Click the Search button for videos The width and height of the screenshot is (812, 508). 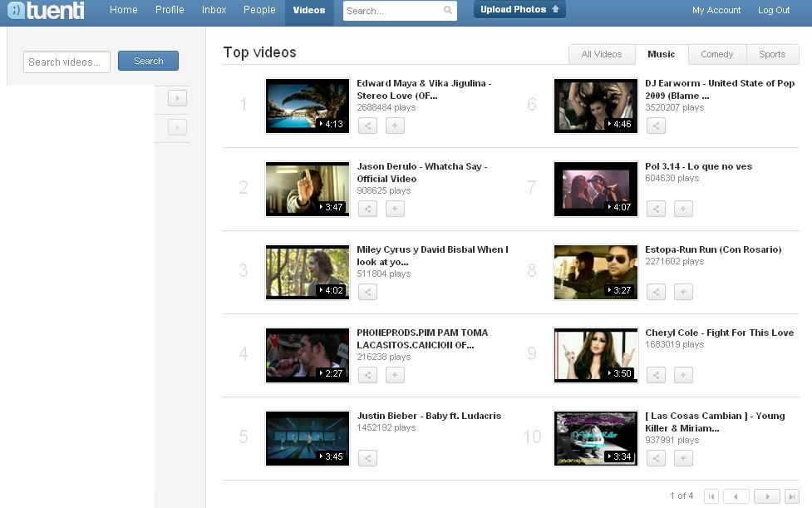coord(148,61)
